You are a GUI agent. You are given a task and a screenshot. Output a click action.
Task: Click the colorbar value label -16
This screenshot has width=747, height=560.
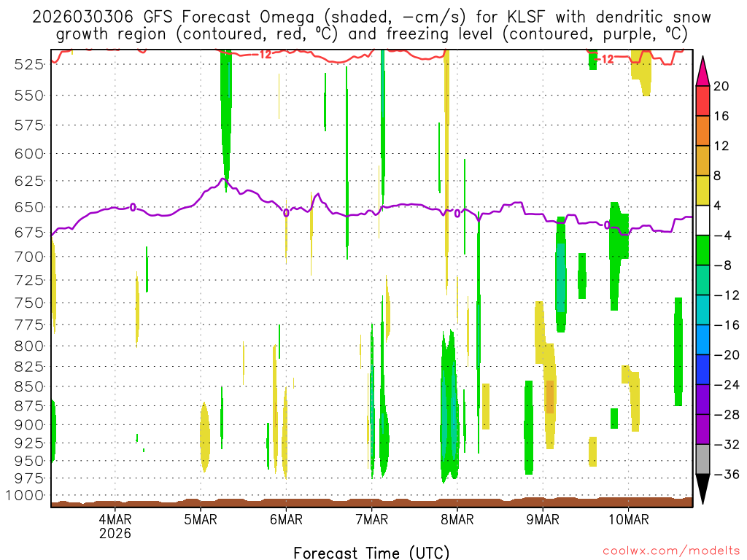point(726,325)
